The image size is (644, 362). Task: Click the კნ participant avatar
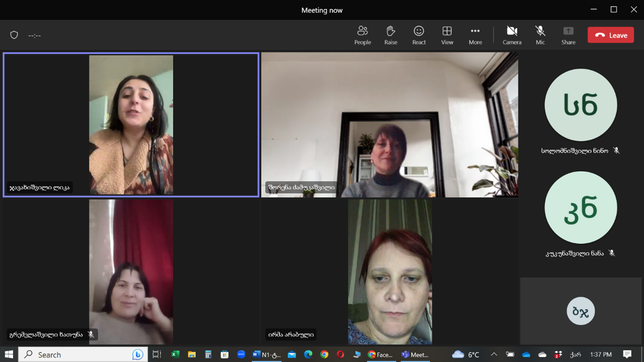581,208
